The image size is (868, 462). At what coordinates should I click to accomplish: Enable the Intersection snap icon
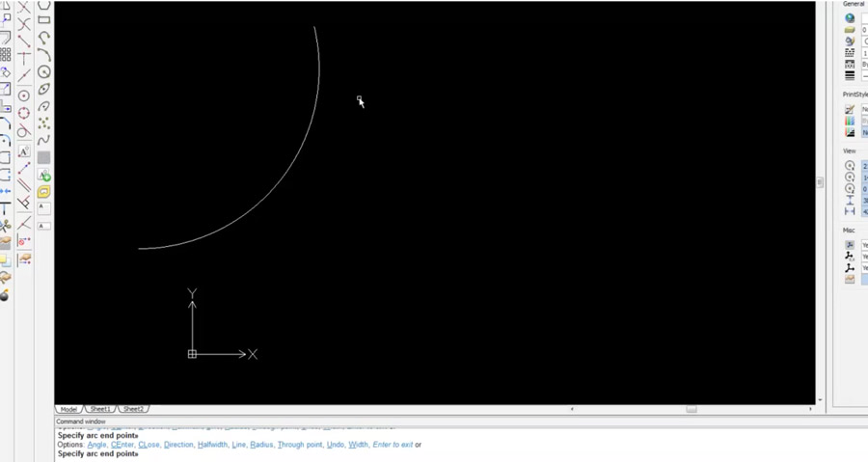pos(24,24)
